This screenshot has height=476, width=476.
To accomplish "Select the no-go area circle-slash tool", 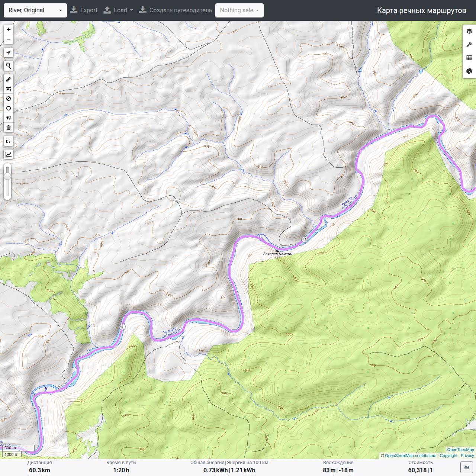I will click(9, 99).
